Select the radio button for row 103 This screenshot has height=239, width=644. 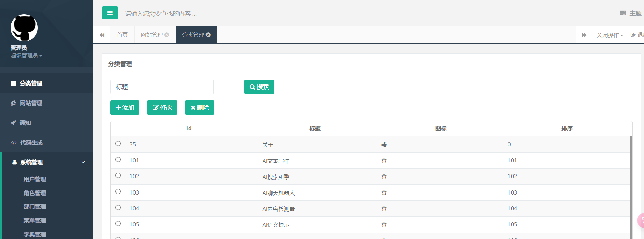tap(118, 191)
